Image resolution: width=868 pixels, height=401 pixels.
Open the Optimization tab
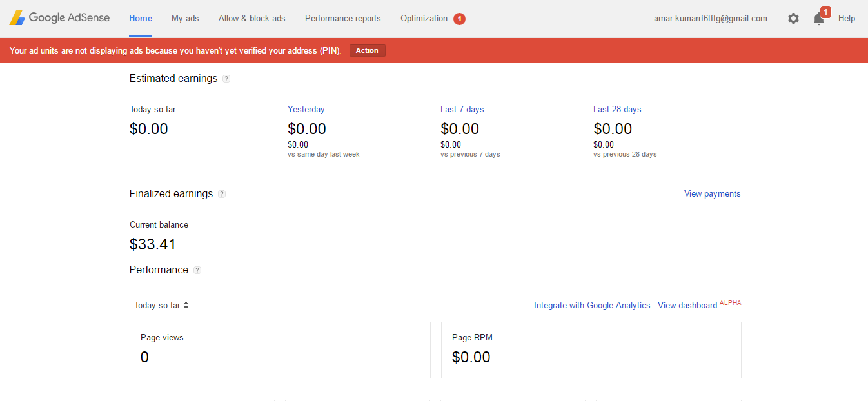424,18
